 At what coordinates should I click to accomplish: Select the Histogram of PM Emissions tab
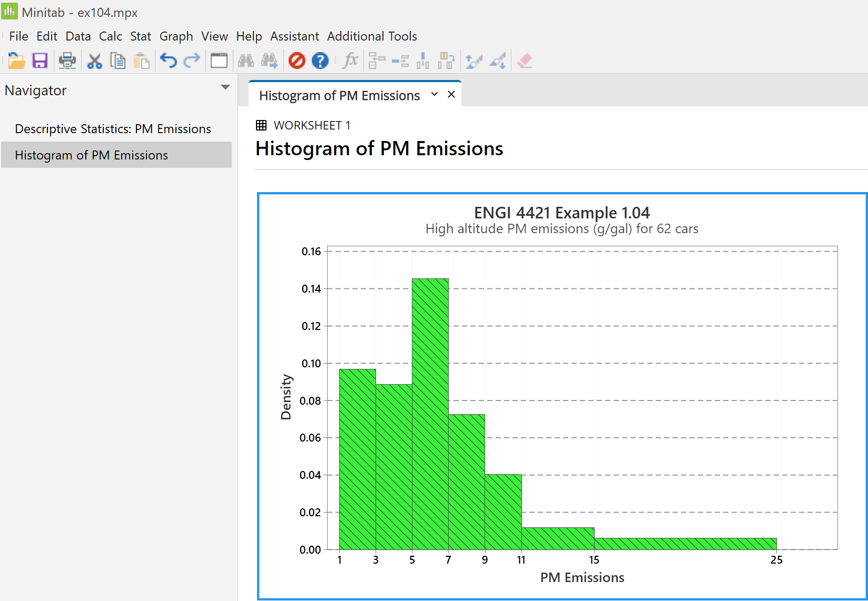(340, 95)
